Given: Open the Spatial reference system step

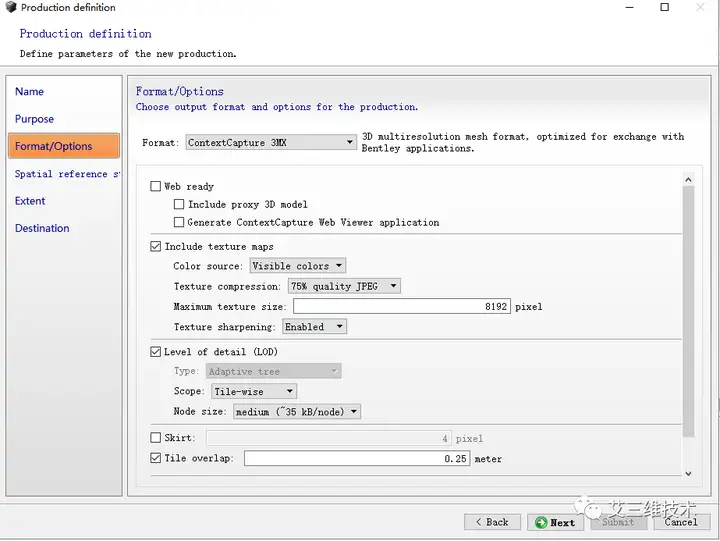Looking at the screenshot, I should click(67, 174).
